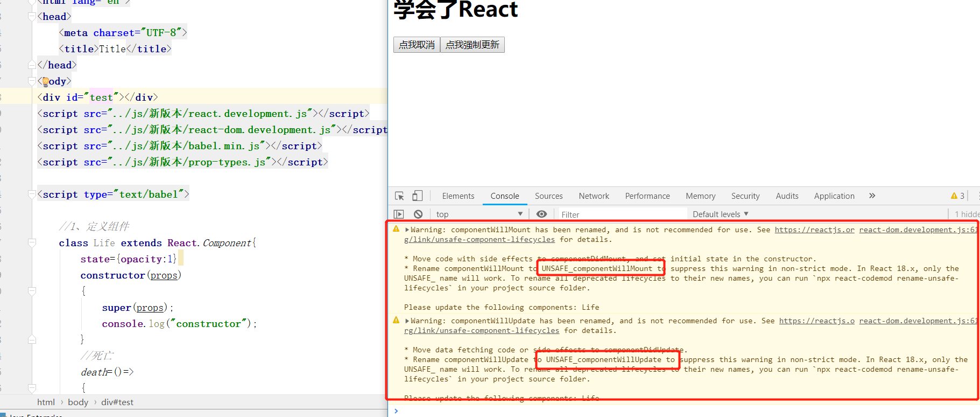Screen dimensions: 980x417
Task: Clear the console with the ban icon
Action: coord(418,214)
